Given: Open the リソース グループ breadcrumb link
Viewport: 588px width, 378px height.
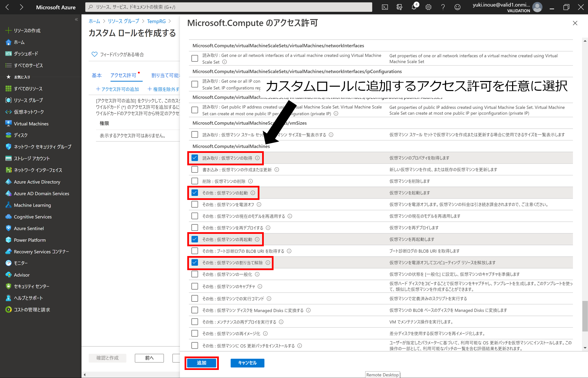Looking at the screenshot, I should 124,21.
